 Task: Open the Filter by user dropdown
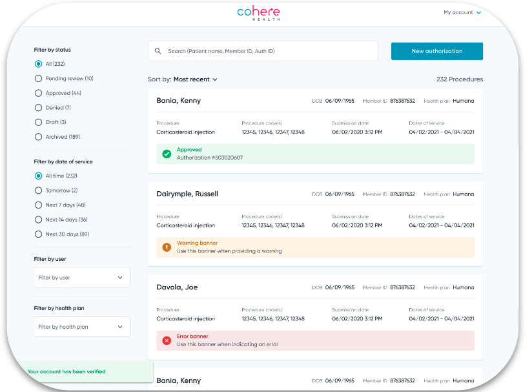tap(82, 278)
